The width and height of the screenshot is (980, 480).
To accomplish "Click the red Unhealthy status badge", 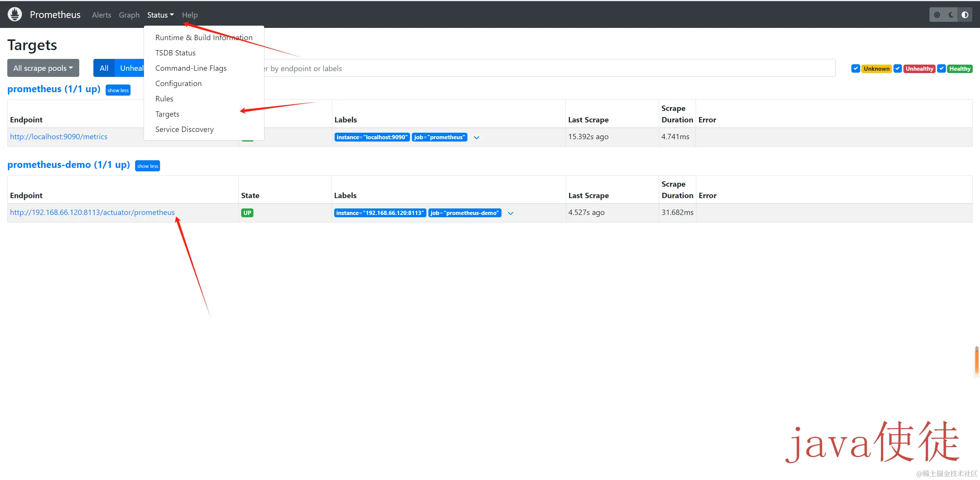I will coord(920,69).
